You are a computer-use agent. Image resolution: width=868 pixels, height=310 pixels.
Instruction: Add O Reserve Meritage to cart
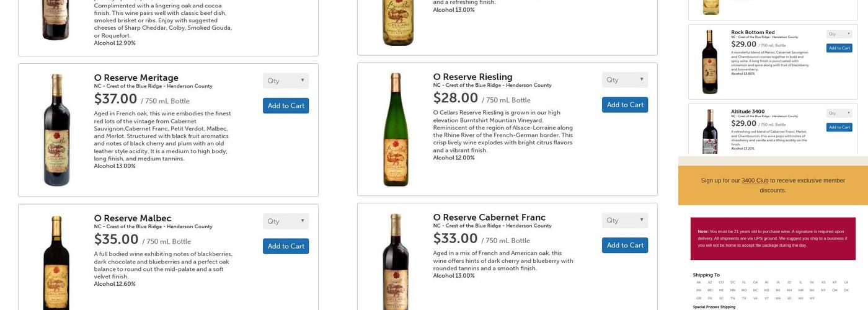coord(286,106)
